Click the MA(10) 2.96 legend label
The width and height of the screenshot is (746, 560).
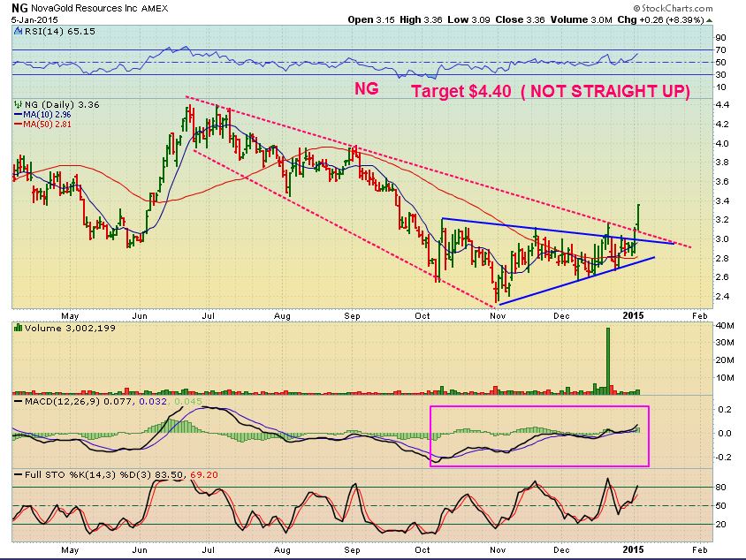coord(47,115)
